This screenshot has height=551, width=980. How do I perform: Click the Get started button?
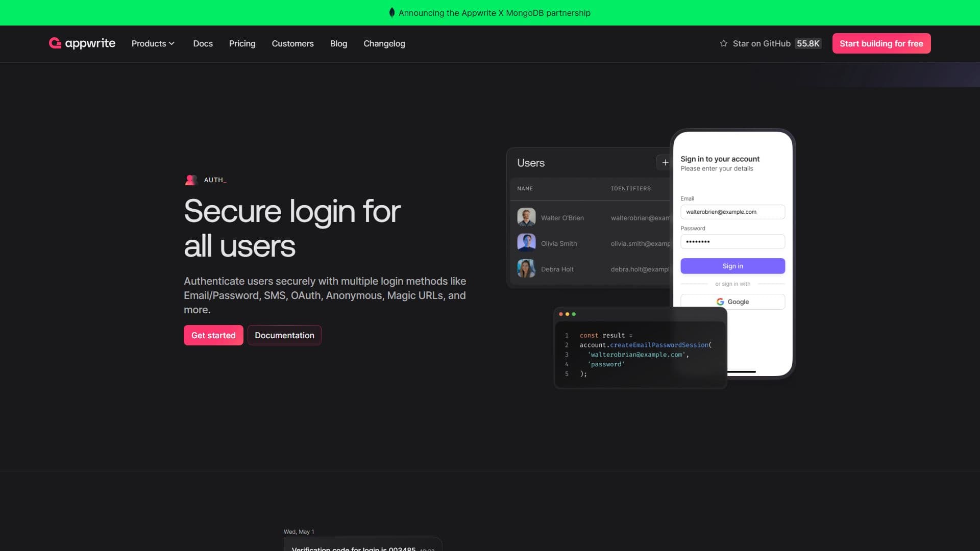click(213, 335)
